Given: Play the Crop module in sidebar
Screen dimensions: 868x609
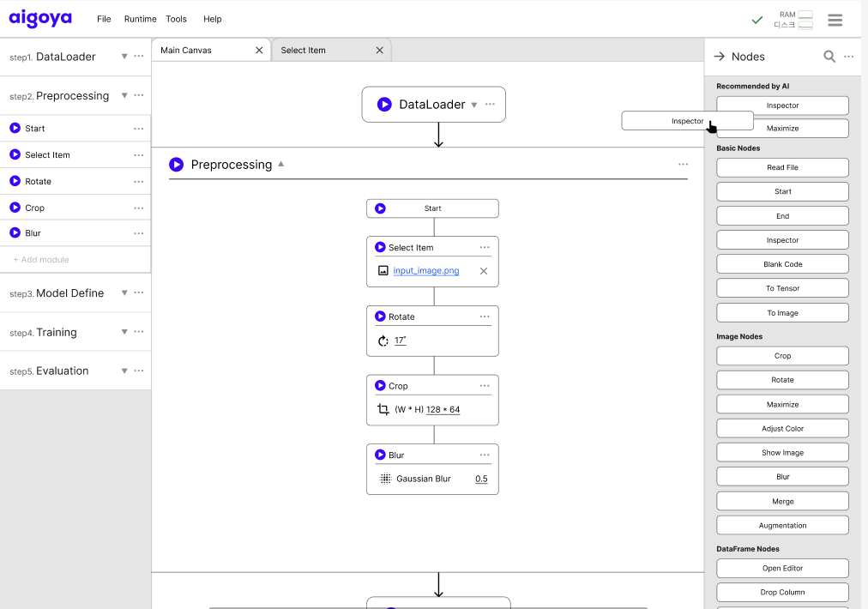Looking at the screenshot, I should (x=15, y=208).
